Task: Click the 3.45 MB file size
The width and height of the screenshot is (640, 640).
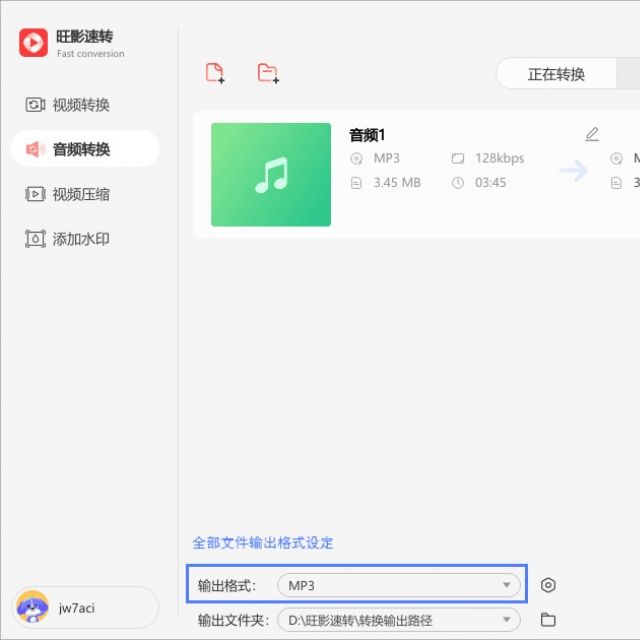Action: point(397,183)
